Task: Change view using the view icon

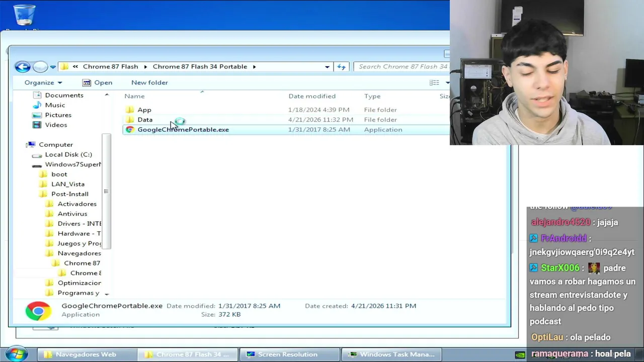Action: 434,82
